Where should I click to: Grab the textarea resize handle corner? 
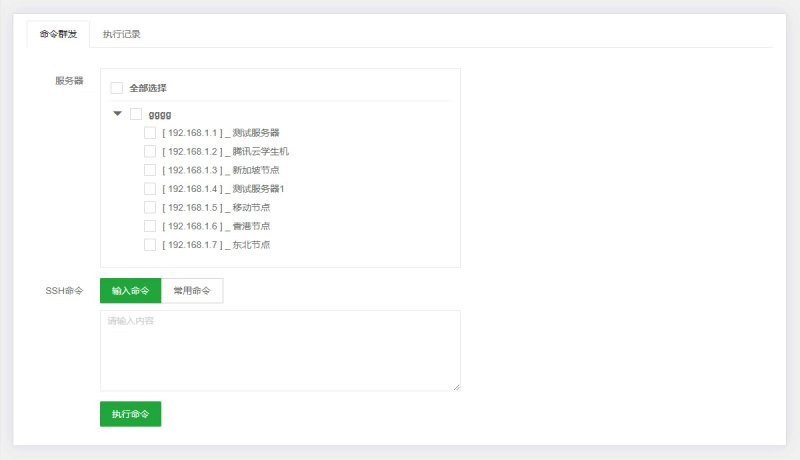click(x=457, y=388)
